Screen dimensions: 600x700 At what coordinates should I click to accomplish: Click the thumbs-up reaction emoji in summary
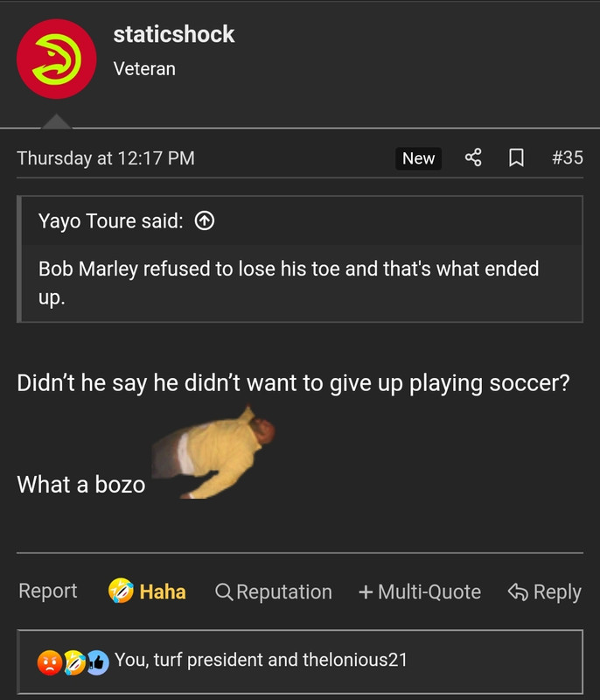[98, 662]
